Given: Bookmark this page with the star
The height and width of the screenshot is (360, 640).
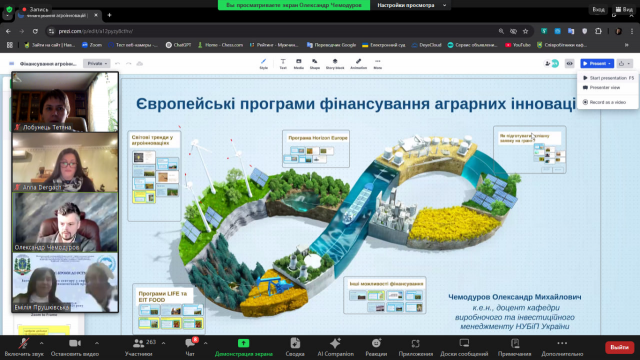Looking at the screenshot, I should tap(525, 31).
